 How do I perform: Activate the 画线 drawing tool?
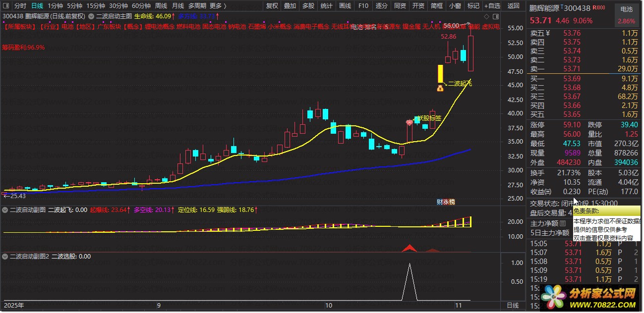click(345, 6)
